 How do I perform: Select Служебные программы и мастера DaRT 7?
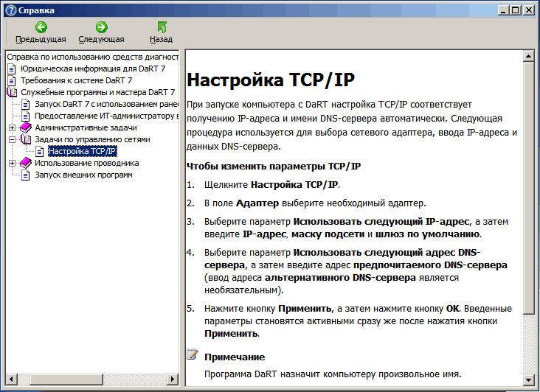click(98, 92)
